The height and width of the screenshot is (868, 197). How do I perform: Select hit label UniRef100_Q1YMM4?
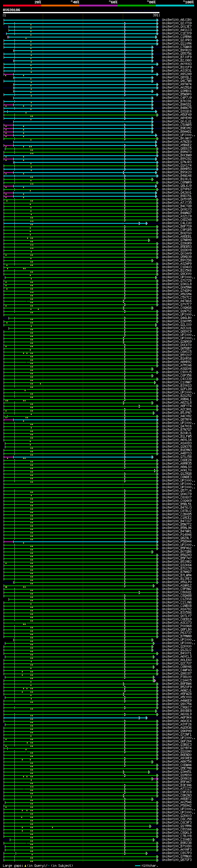pos(176,826)
